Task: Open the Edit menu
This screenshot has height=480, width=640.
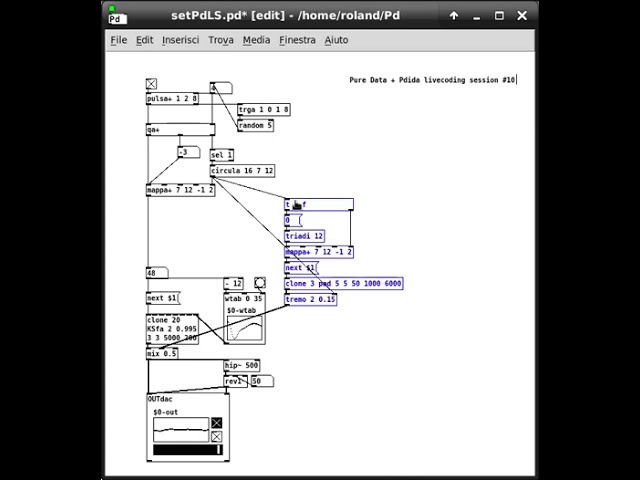Action: pyautogui.click(x=144, y=40)
